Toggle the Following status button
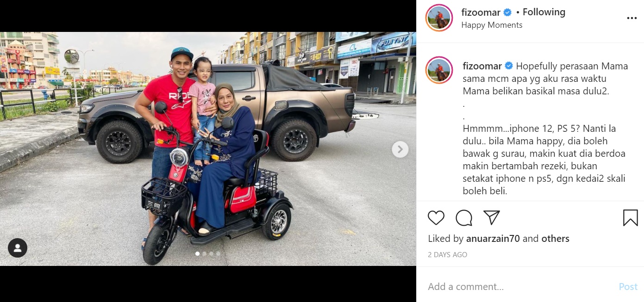 (x=544, y=12)
